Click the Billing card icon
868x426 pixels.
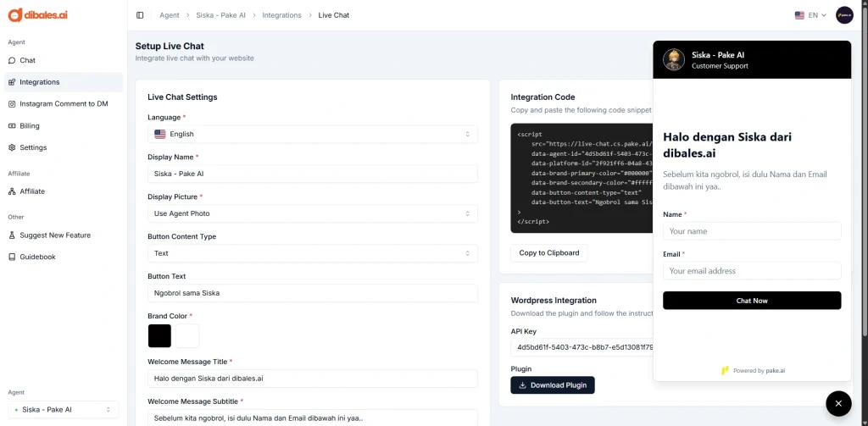click(12, 126)
